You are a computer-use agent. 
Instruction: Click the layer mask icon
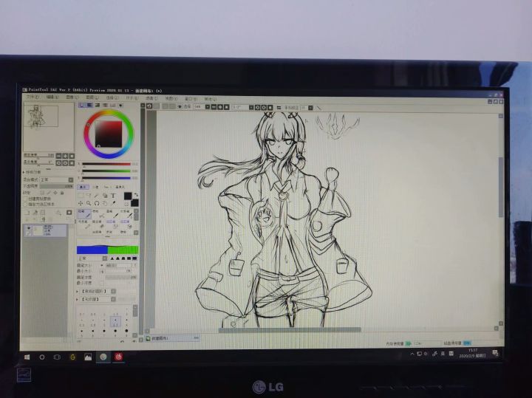69,213
